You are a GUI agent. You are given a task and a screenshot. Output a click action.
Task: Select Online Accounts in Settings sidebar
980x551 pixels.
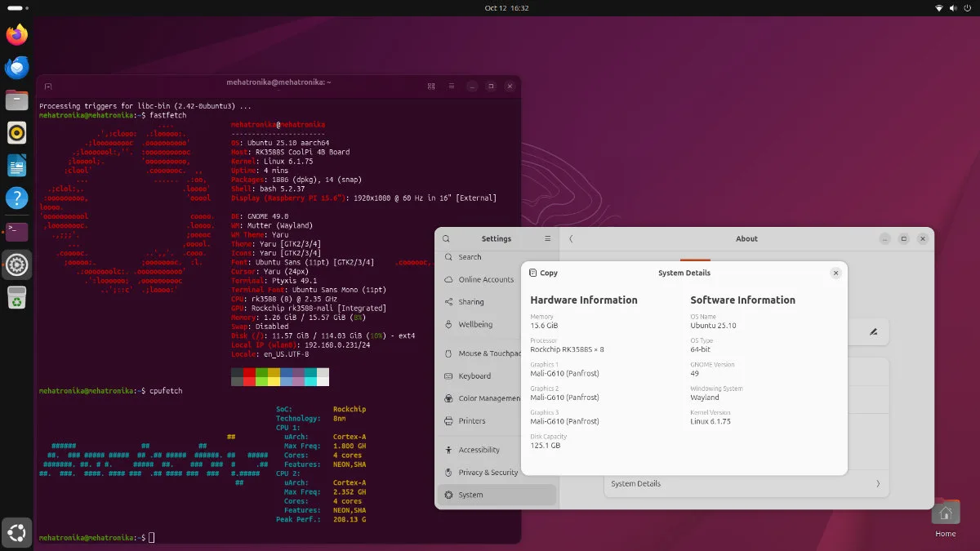click(486, 279)
